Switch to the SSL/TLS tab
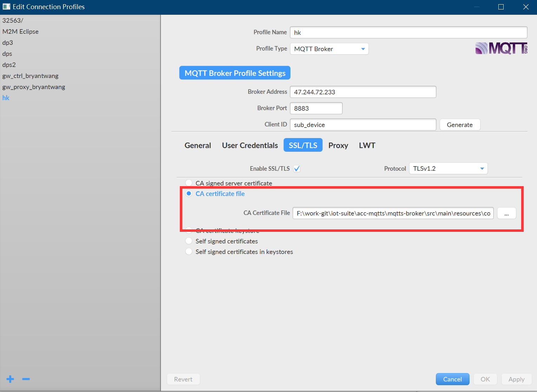The width and height of the screenshot is (537, 392). (x=303, y=145)
